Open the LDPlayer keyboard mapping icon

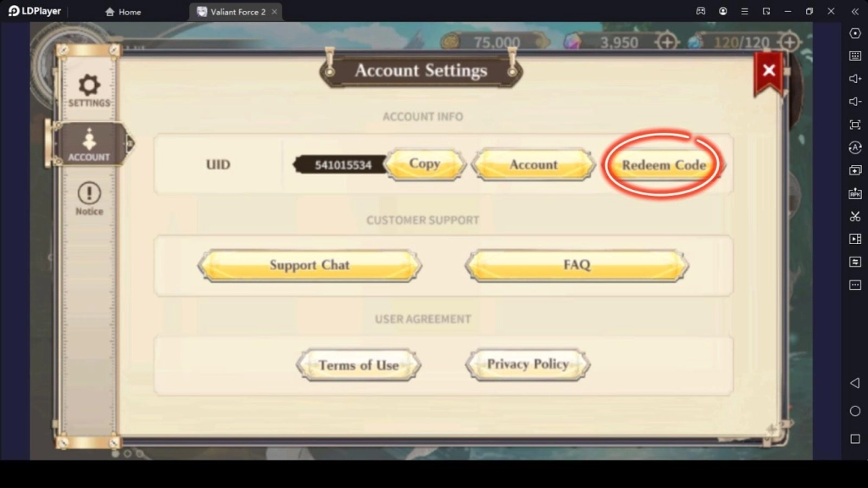pyautogui.click(x=855, y=55)
